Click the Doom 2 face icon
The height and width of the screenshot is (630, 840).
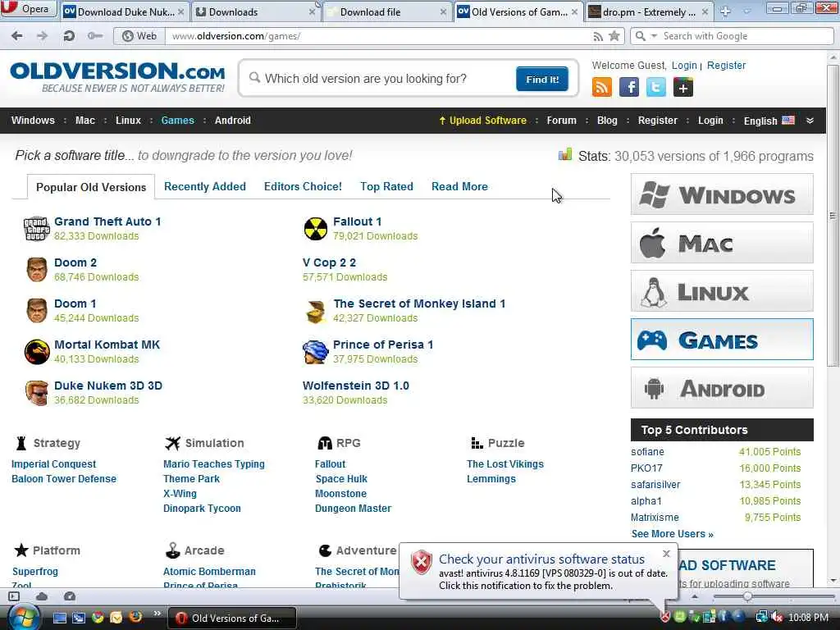click(37, 269)
